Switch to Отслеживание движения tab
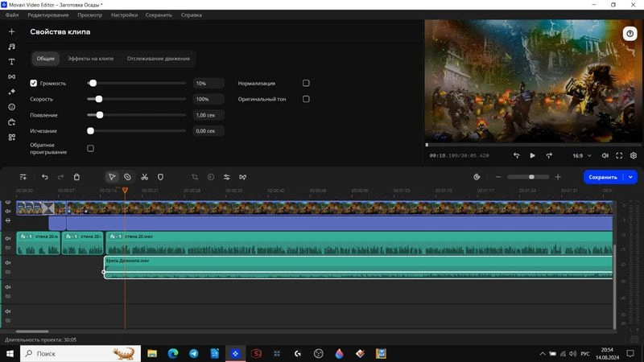 [x=159, y=59]
